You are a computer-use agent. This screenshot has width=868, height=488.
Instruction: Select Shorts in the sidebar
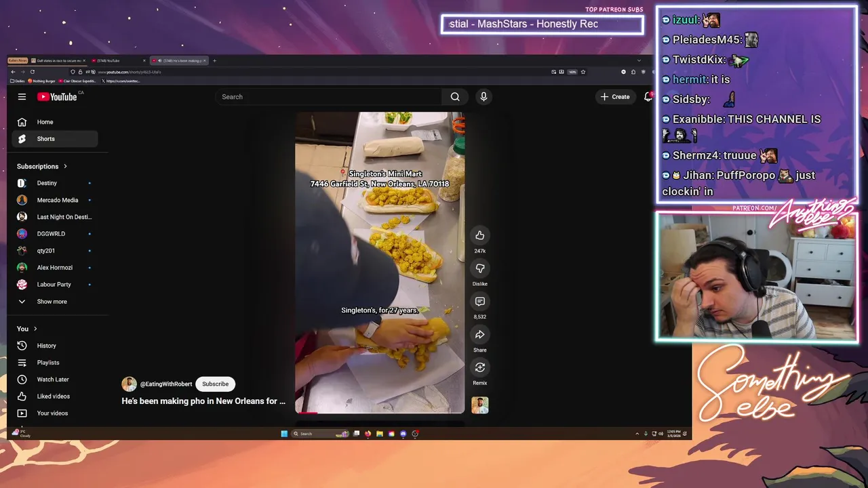point(55,139)
